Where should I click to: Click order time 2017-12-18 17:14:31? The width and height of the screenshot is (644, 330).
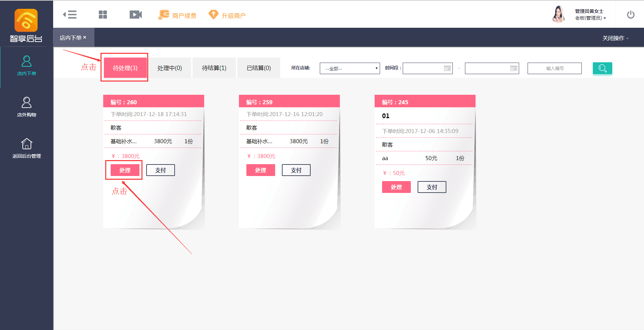(149, 114)
